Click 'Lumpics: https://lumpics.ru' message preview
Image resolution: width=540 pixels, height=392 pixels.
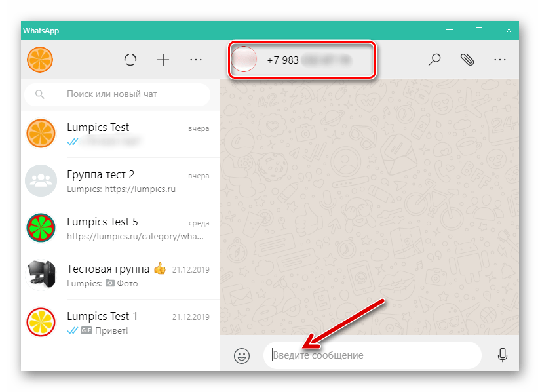point(121,189)
